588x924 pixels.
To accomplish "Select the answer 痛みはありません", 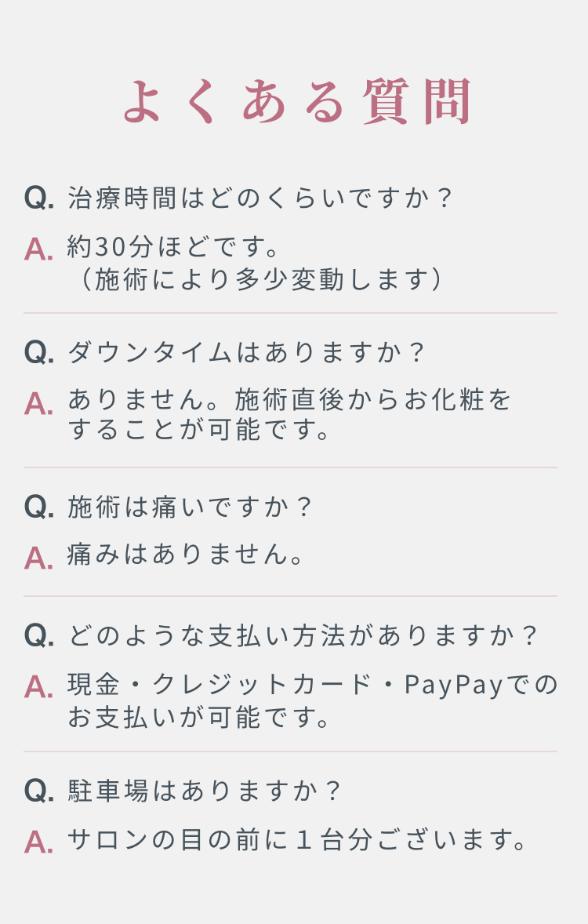I will click(186, 555).
